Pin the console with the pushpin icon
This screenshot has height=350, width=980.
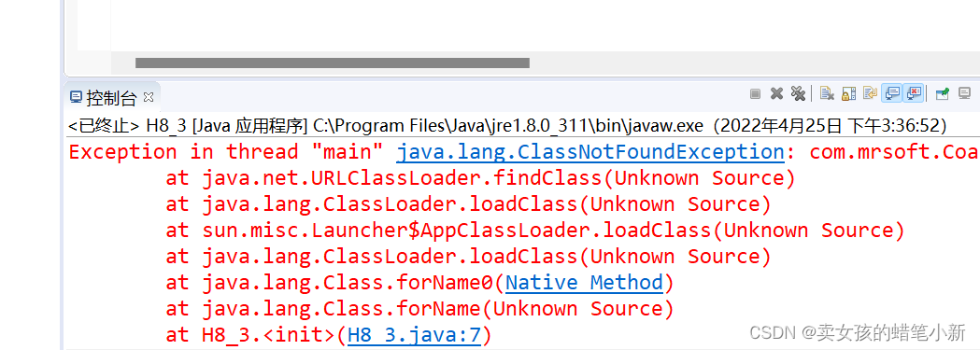click(x=942, y=93)
